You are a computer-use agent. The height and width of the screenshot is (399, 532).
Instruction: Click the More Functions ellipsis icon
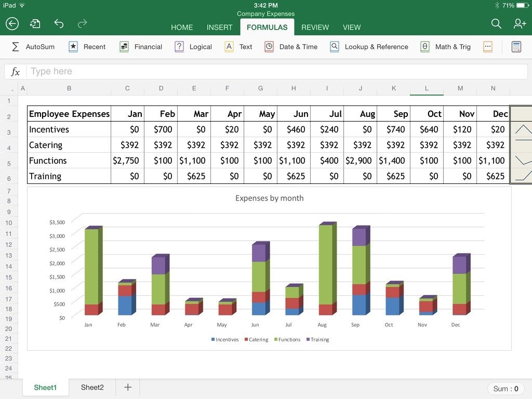click(x=487, y=46)
